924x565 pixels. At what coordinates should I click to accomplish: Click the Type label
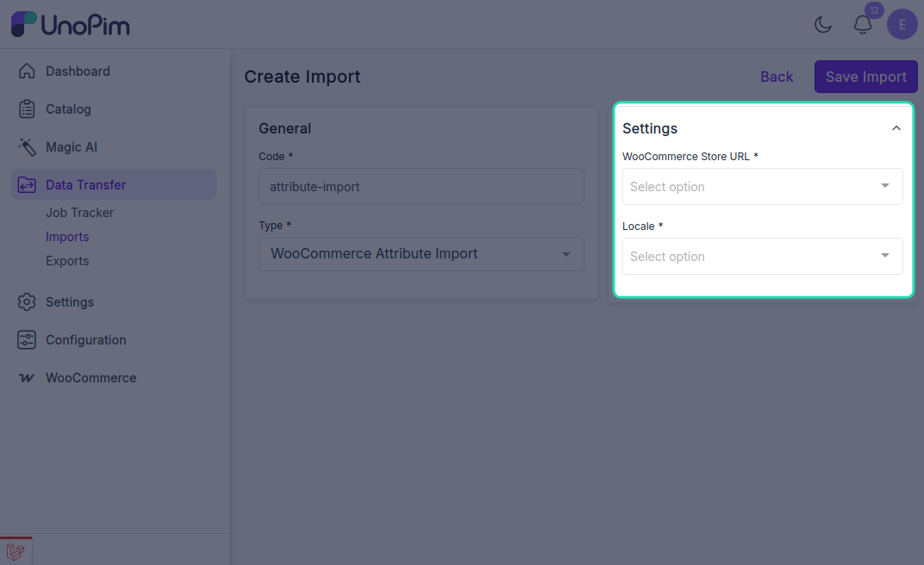pyautogui.click(x=275, y=226)
